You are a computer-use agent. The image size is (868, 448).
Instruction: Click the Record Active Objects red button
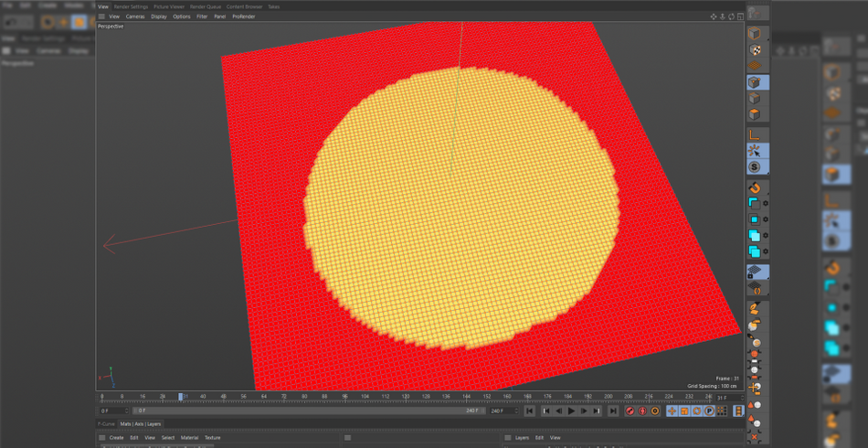pos(630,411)
